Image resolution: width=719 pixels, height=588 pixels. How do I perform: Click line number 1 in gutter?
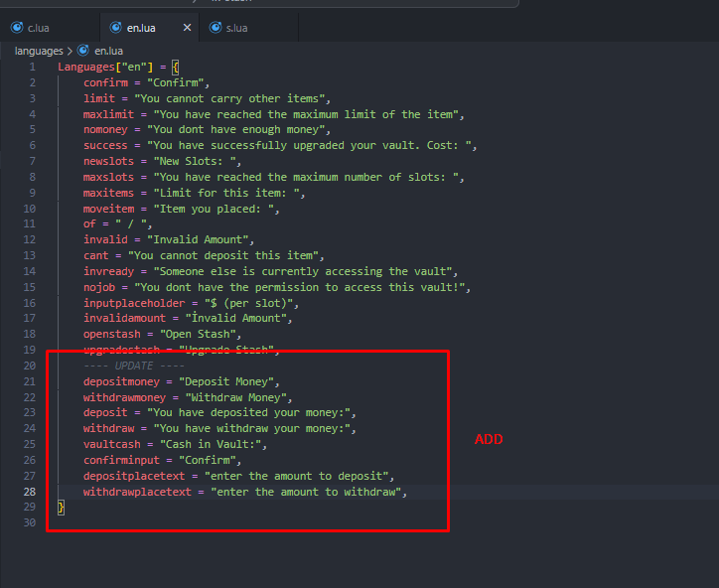[x=32, y=67]
